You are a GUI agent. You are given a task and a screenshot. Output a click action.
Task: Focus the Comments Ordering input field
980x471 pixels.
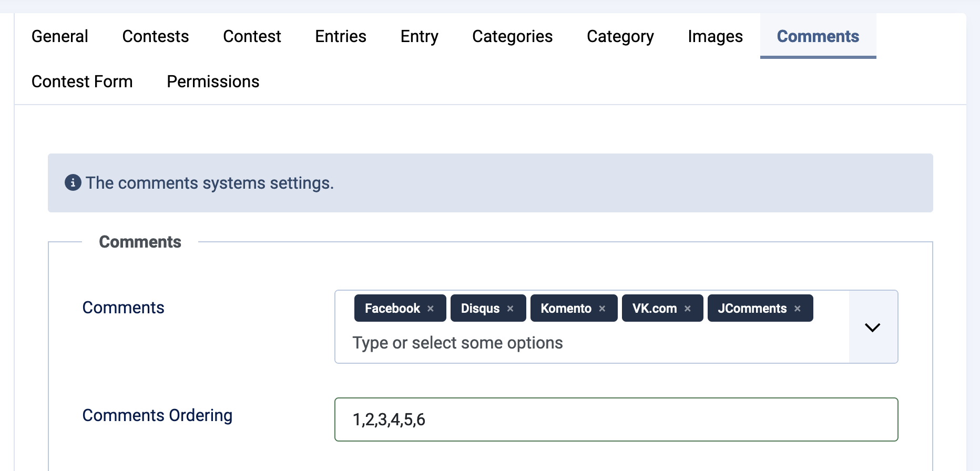pyautogui.click(x=616, y=419)
